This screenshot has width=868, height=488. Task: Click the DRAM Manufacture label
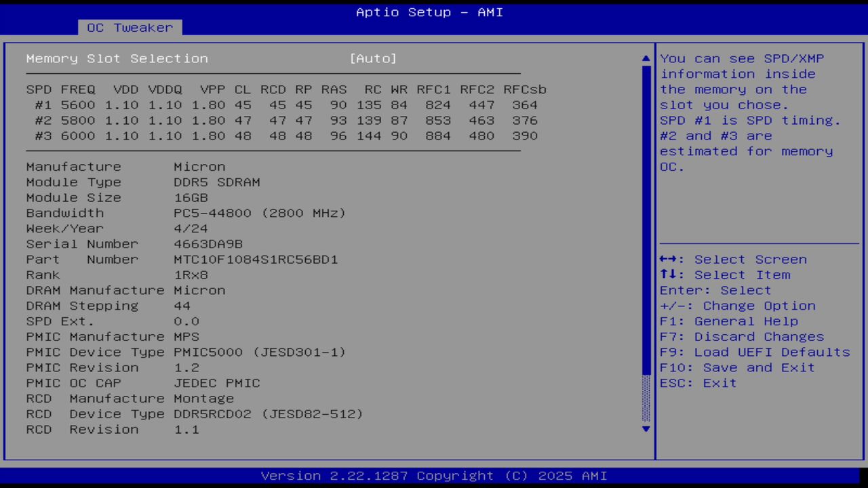coord(96,291)
